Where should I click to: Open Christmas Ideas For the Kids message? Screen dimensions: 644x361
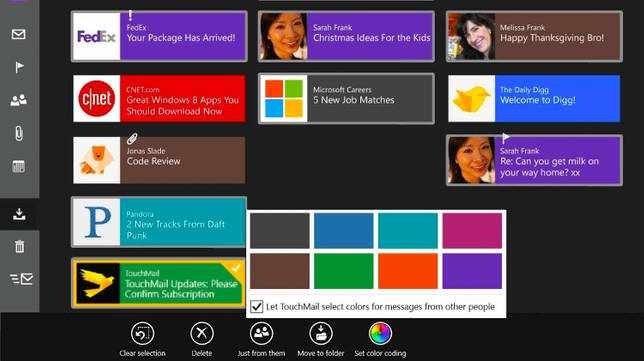point(346,37)
